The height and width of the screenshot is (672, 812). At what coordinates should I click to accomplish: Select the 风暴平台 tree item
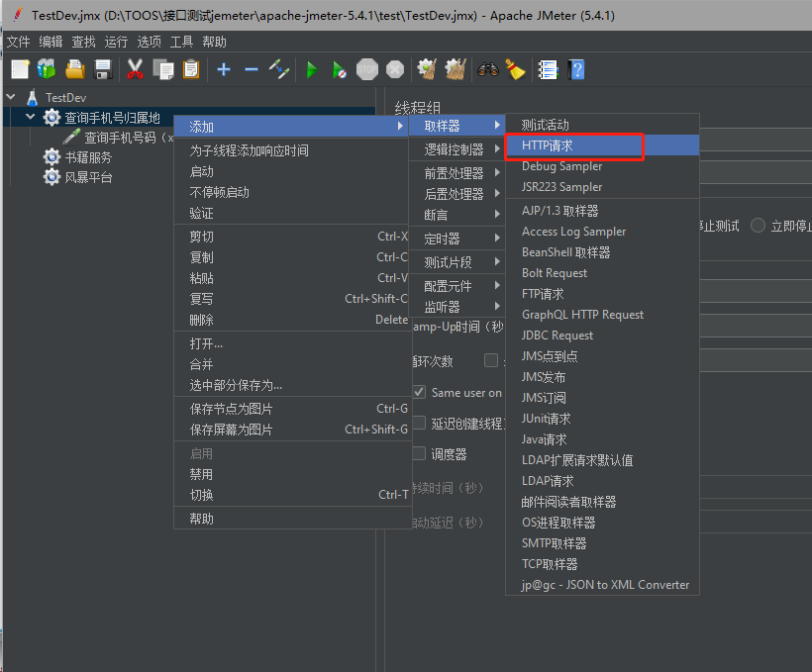(x=88, y=177)
